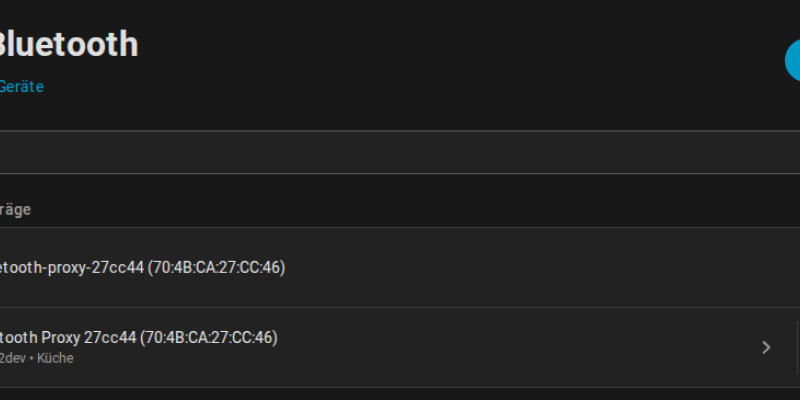Click blank area left of the entry chevron
800x400 pixels.
pos(515,347)
